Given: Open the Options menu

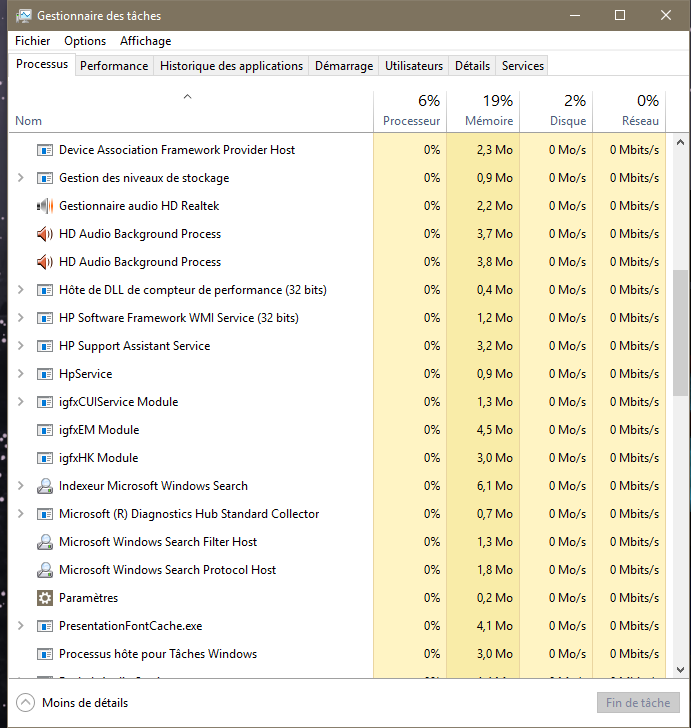Looking at the screenshot, I should point(85,41).
